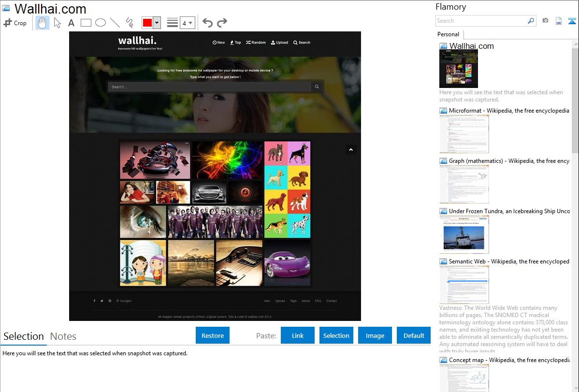This screenshot has height=392, width=579.
Task: Switch to the Notes tab
Action: point(63,336)
